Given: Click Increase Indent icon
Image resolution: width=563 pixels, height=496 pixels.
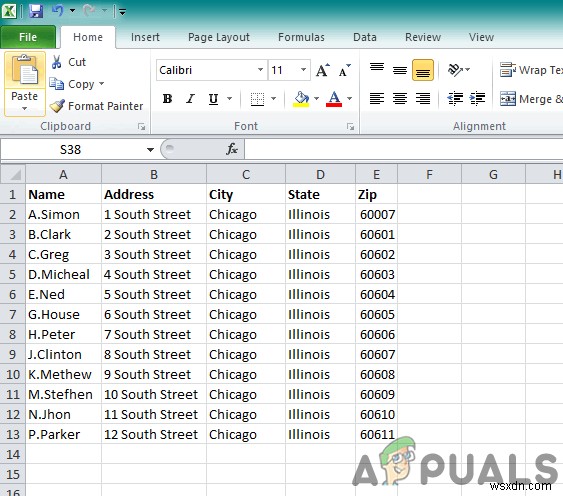Looking at the screenshot, I should (478, 98).
